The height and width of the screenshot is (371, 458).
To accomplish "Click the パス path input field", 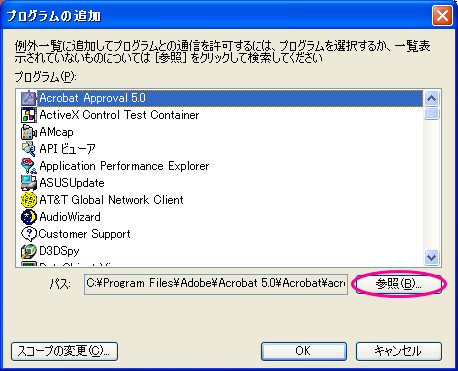I will 216,284.
